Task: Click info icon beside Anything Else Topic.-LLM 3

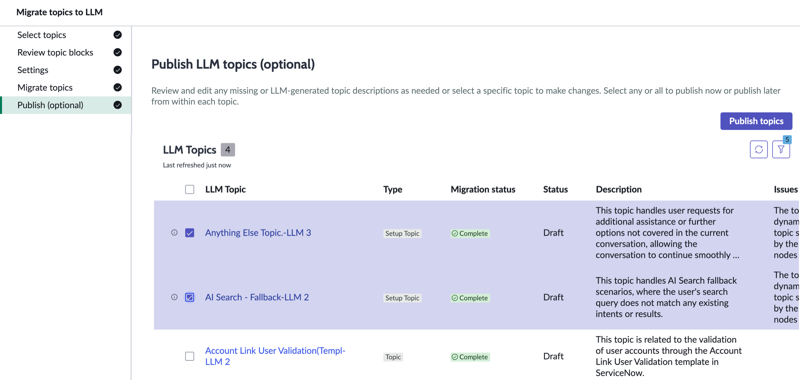Action: [x=174, y=233]
